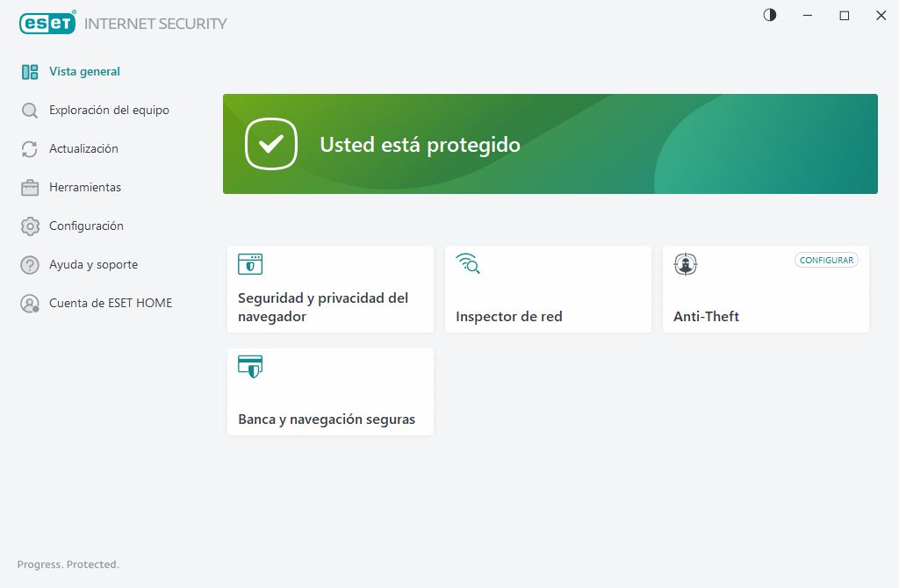Screen dimensions: 899x588
Task: Click the Actualización refresh icon in sidebar
Action: pos(29,148)
